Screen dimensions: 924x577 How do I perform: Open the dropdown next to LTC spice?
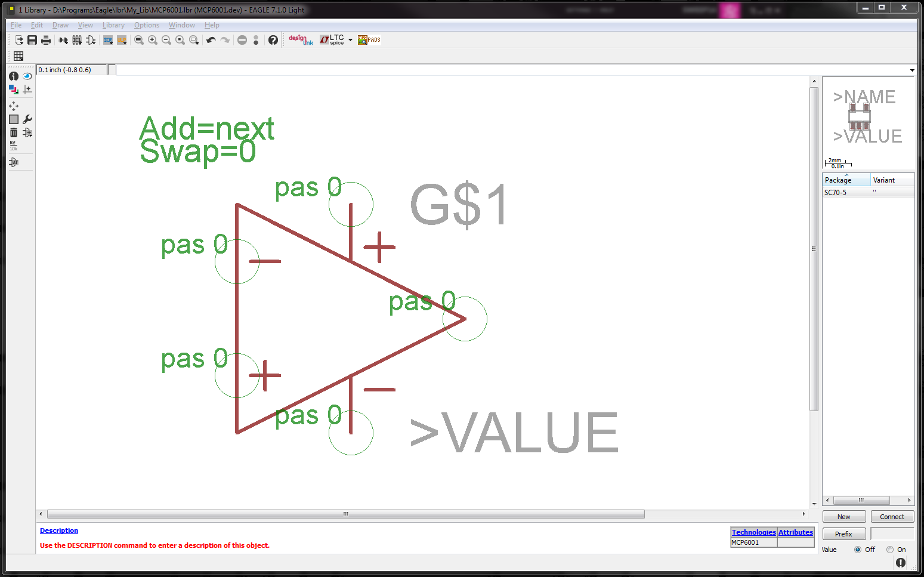(350, 40)
